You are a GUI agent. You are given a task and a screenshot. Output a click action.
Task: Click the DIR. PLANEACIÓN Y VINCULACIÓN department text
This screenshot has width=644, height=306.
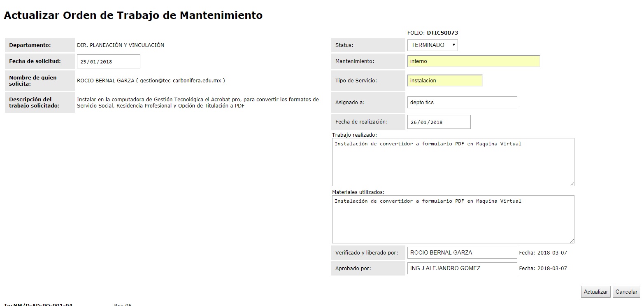[120, 45]
